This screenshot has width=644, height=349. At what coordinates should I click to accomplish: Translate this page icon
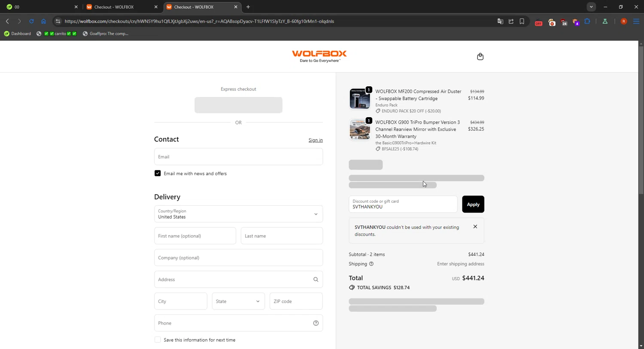coord(500,21)
